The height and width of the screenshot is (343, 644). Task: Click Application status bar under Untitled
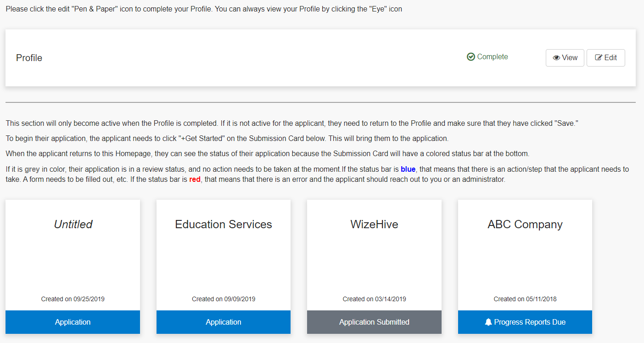pyautogui.click(x=73, y=322)
